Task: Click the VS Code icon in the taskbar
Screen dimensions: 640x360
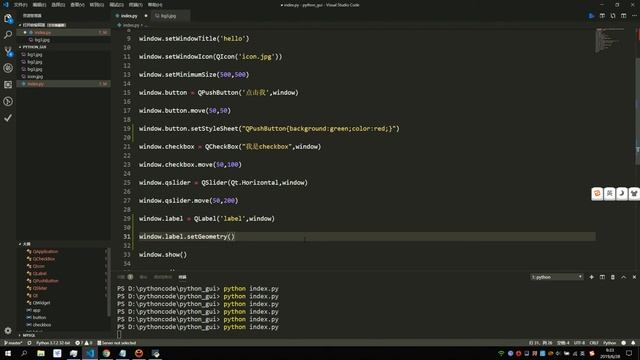Action: (90, 353)
